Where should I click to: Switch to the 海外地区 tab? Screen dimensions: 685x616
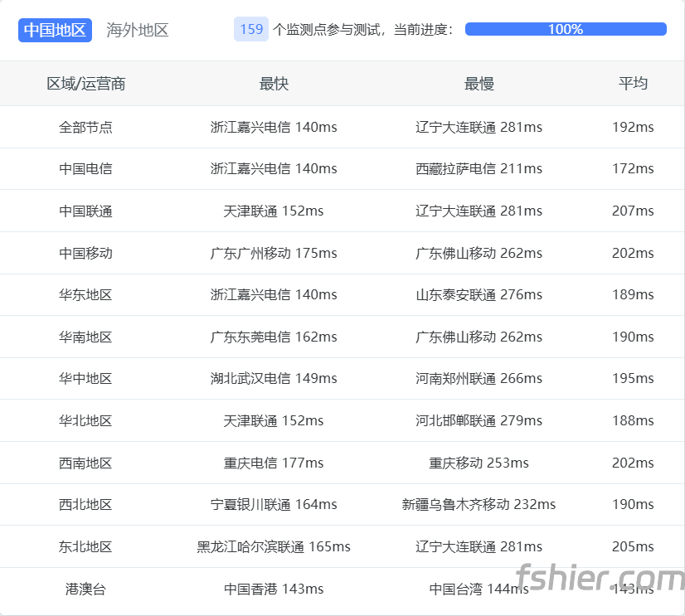[x=138, y=30]
